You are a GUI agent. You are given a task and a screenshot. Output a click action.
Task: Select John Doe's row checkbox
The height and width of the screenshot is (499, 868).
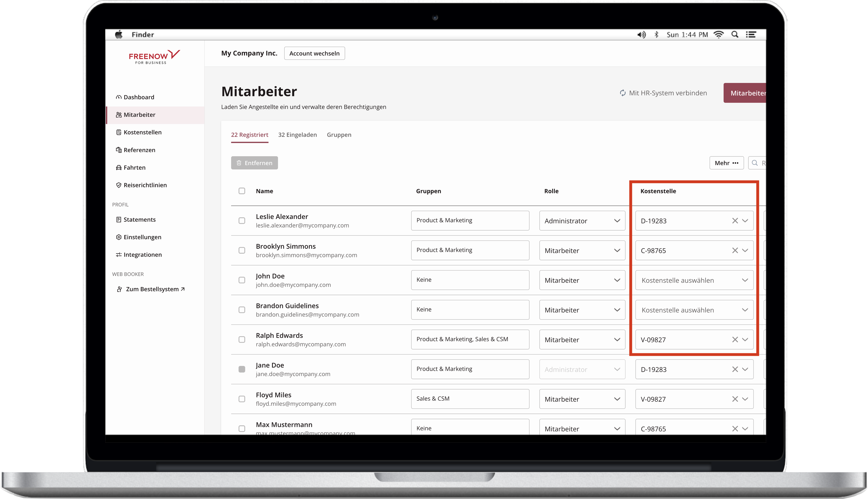[x=242, y=280]
